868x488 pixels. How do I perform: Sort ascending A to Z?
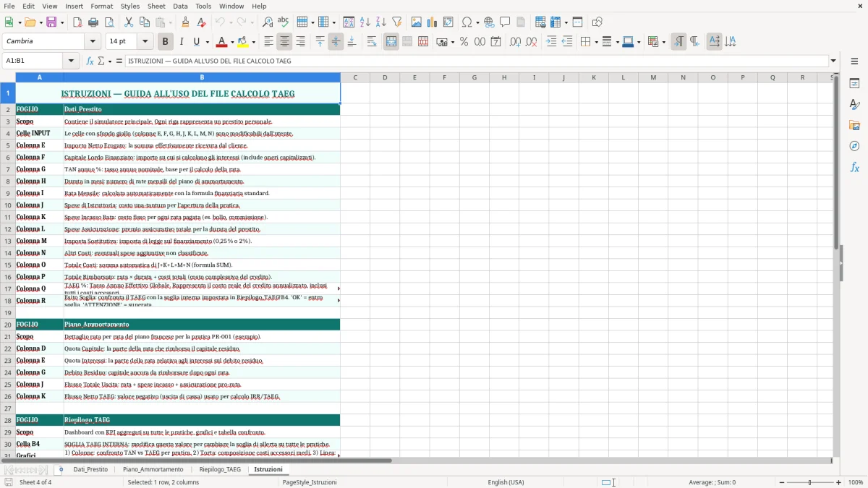365,22
